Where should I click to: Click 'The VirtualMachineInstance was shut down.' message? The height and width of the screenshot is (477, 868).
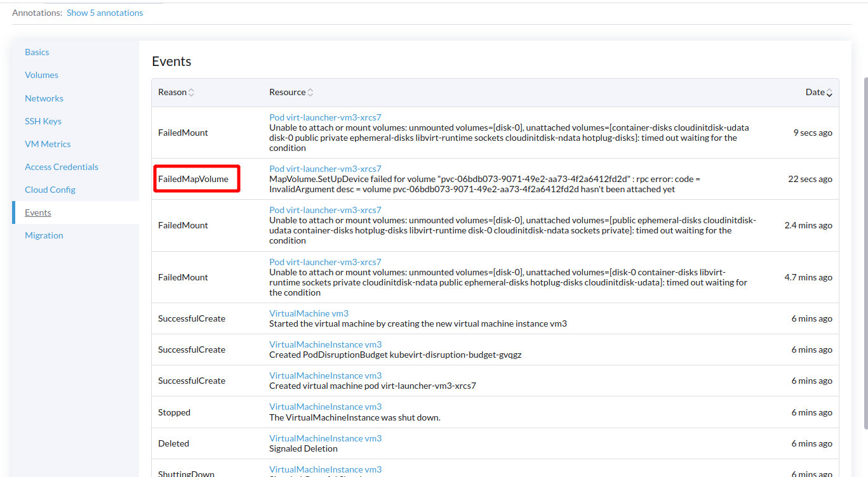355,417
